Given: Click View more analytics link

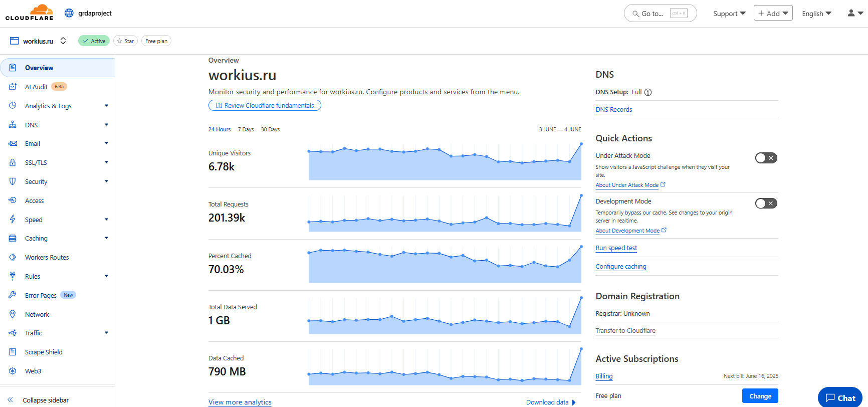Looking at the screenshot, I should pos(240,402).
